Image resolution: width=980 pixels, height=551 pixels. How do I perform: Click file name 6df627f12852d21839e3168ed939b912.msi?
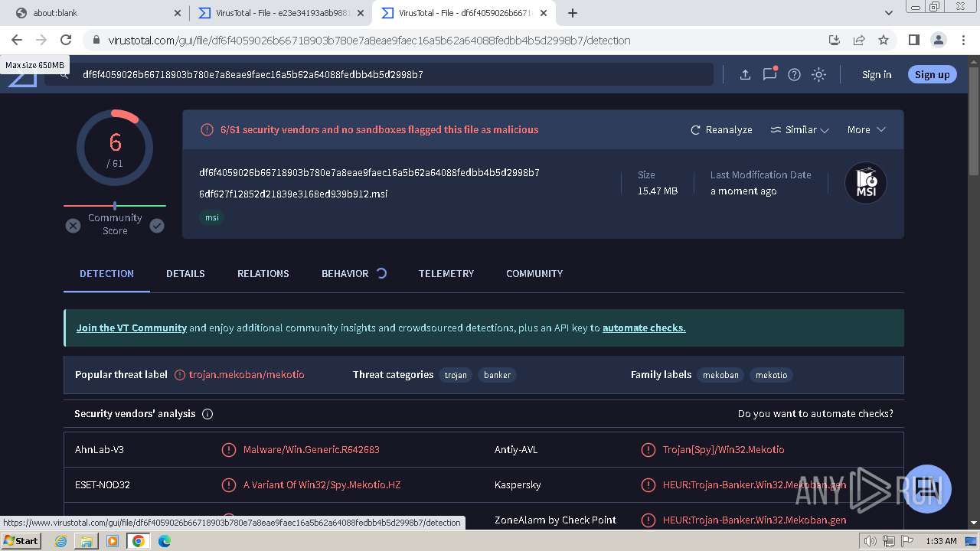click(293, 194)
